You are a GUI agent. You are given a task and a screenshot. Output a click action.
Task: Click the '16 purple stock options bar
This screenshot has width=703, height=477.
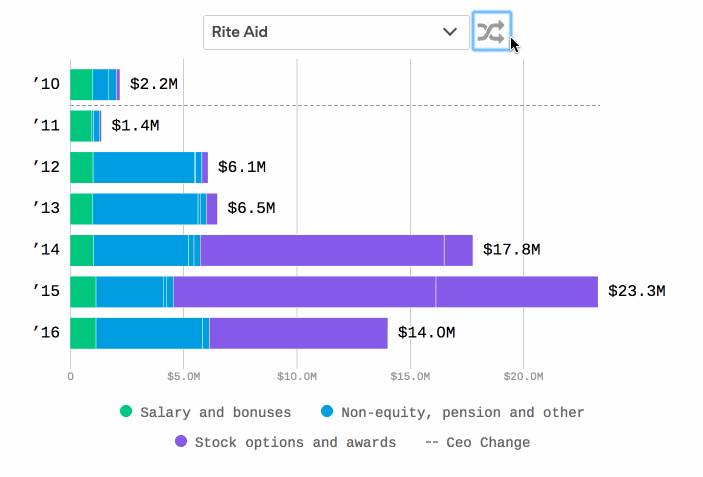(298, 333)
